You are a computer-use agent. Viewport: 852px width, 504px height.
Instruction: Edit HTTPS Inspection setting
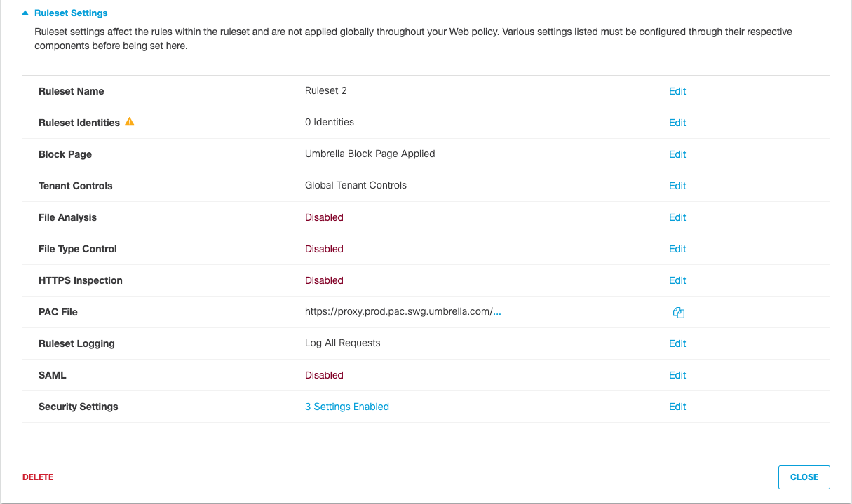(x=677, y=280)
